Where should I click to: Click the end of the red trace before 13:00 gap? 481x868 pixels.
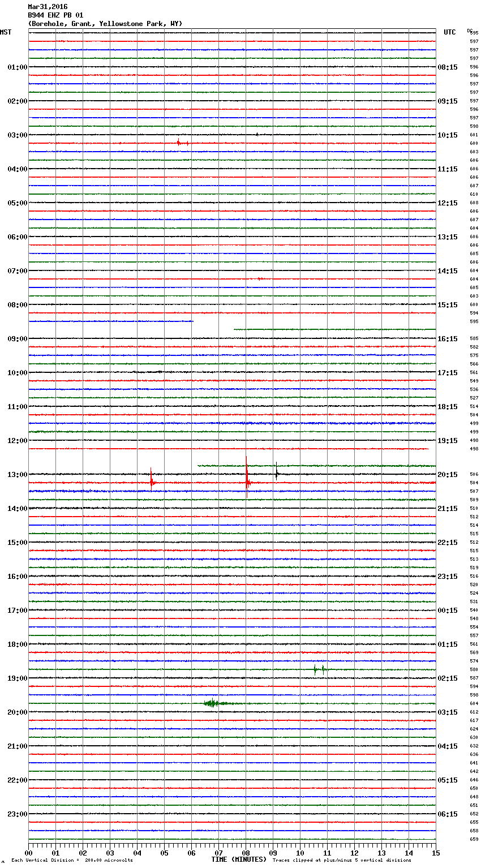click(427, 449)
